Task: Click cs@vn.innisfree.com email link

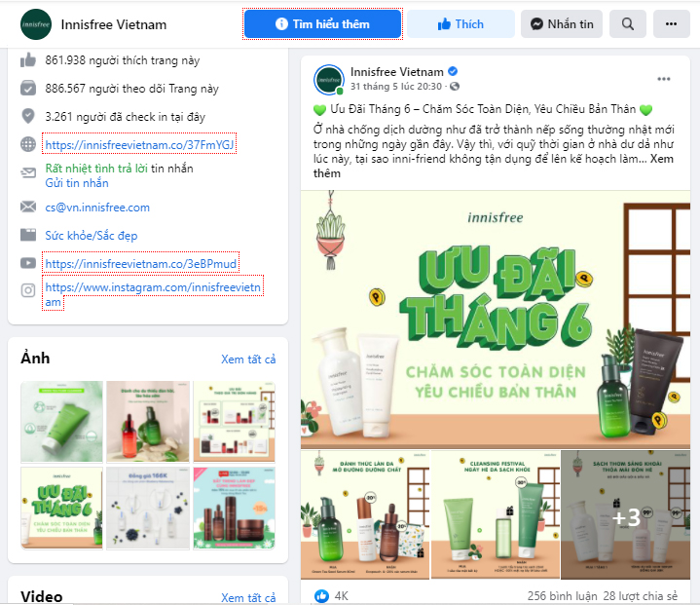Action: (x=97, y=208)
